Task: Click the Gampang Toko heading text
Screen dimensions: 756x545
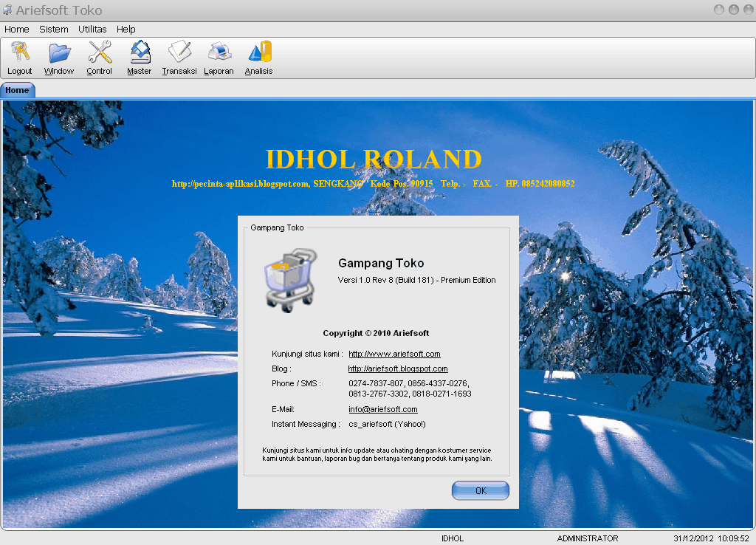Action: [381, 264]
